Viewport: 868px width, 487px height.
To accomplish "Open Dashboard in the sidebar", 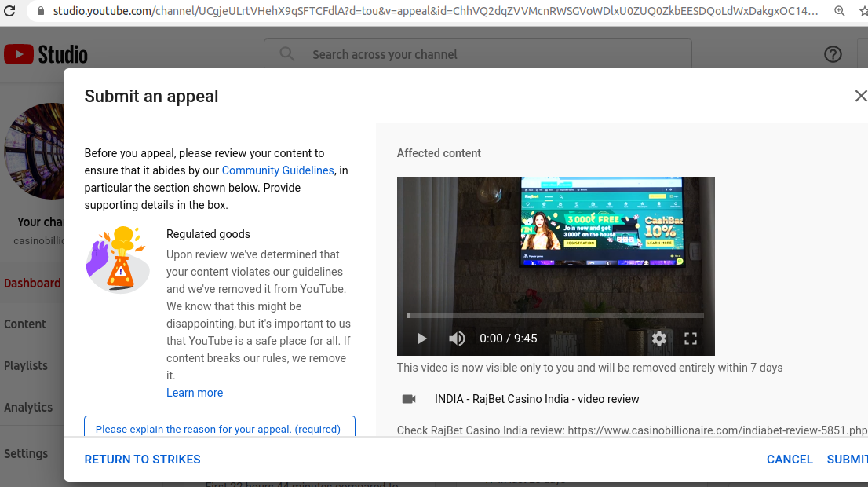I will tap(32, 283).
